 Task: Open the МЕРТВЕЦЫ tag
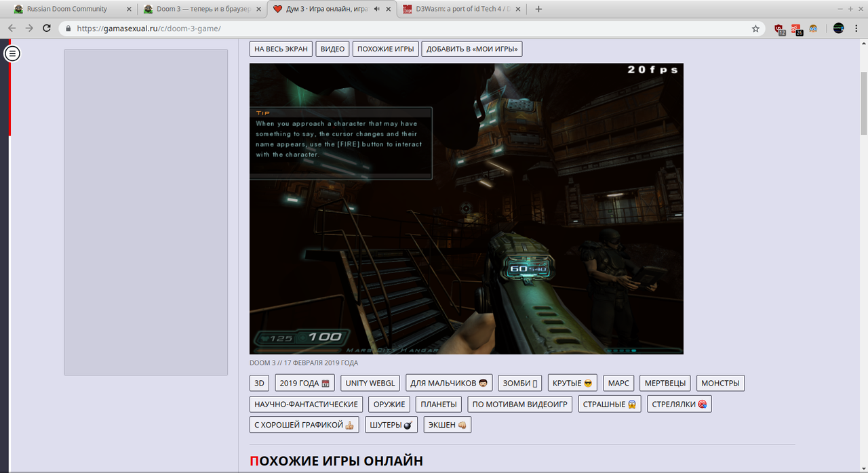tap(665, 383)
